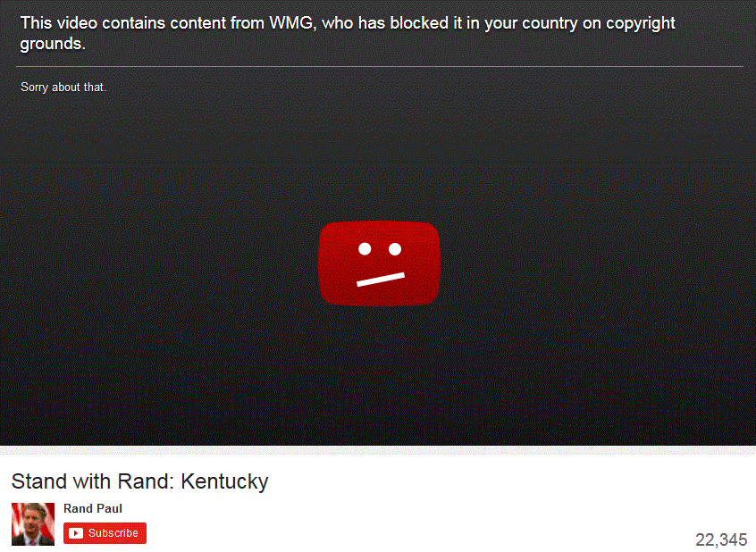Viewport: 756px width, 552px height.
Task: Click light gray strip beneath video player
Action: point(378,450)
